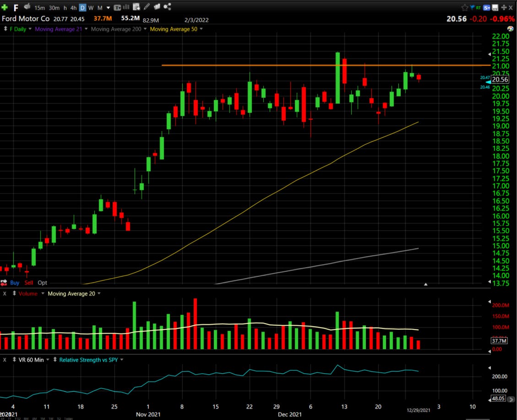Click the four-arrow move window icon
Viewport: 517px width, 420px height.
click(x=503, y=8)
